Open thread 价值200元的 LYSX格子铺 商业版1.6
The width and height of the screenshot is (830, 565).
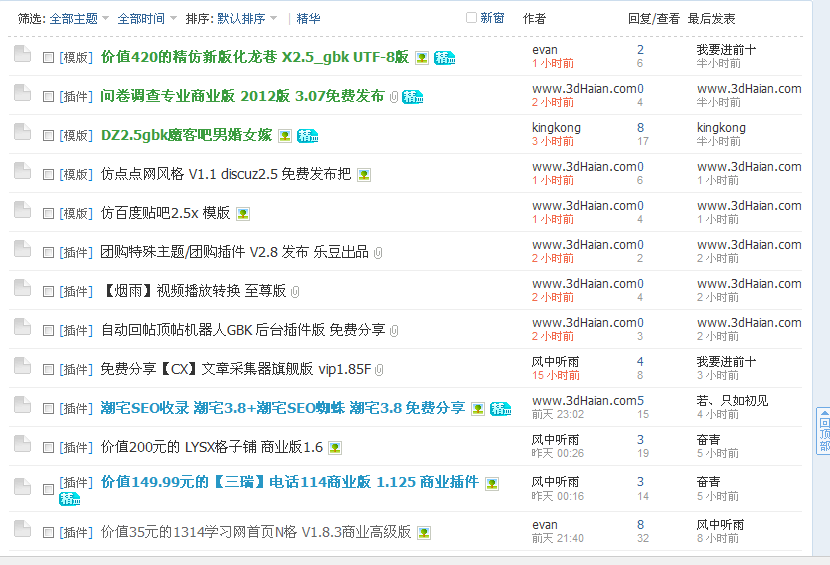point(212,447)
